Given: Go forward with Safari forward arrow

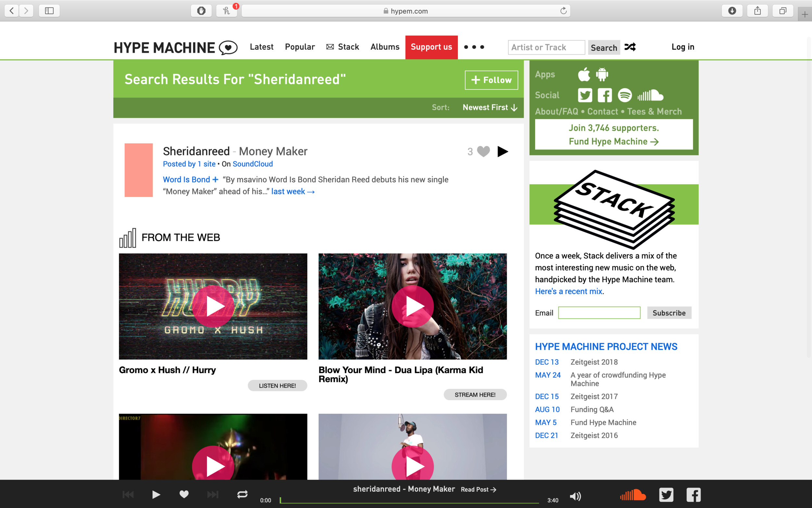Looking at the screenshot, I should pyautogui.click(x=26, y=11).
